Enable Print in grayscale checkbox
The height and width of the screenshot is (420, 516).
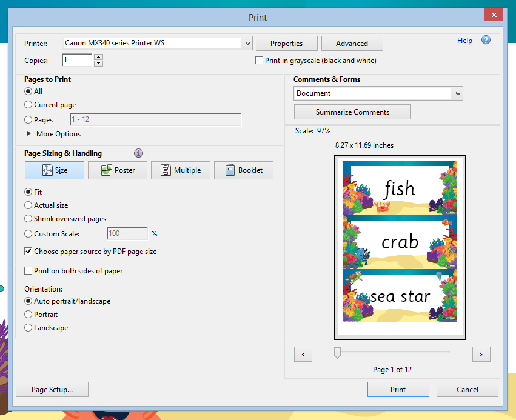[x=260, y=61]
